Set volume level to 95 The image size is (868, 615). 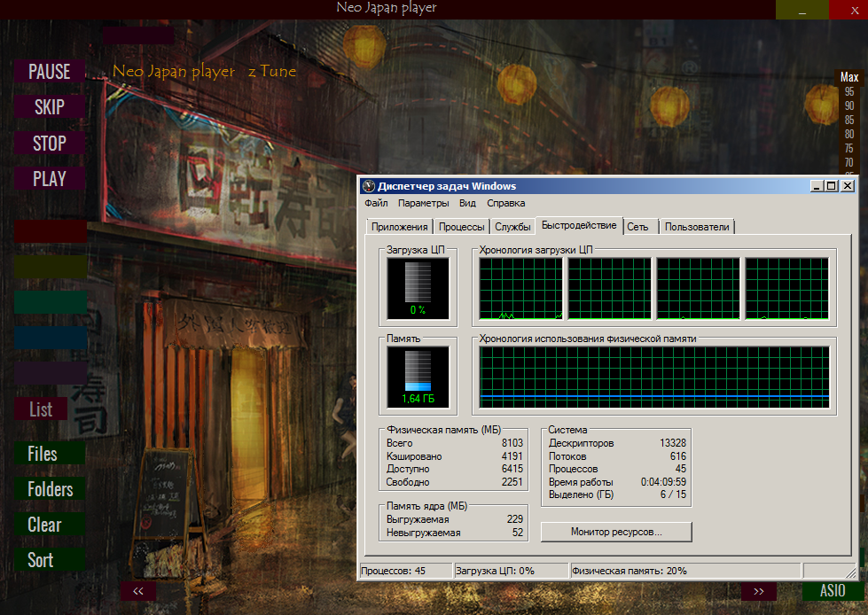pos(849,91)
